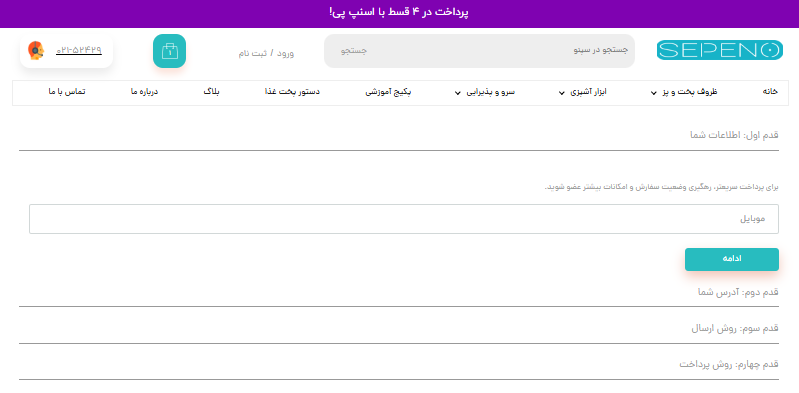
Task: Expand the سرو و پذیرایی dropdown arrow
Action: click(458, 93)
